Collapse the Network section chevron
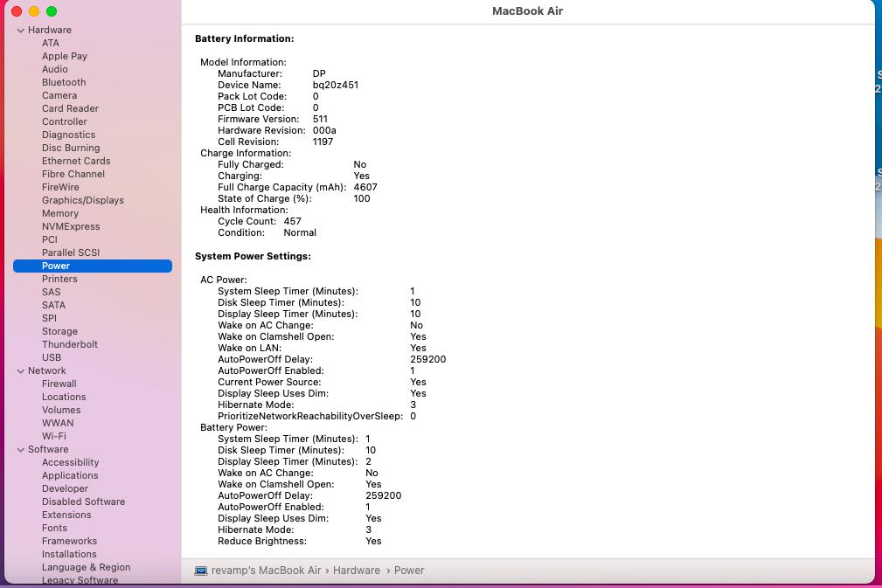This screenshot has width=882, height=588. [x=21, y=371]
